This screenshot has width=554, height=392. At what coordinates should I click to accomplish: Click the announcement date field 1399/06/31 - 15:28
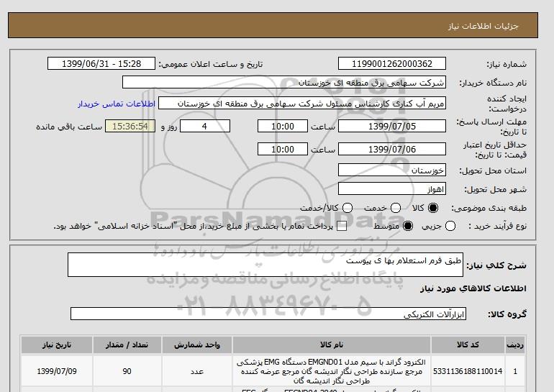point(101,63)
